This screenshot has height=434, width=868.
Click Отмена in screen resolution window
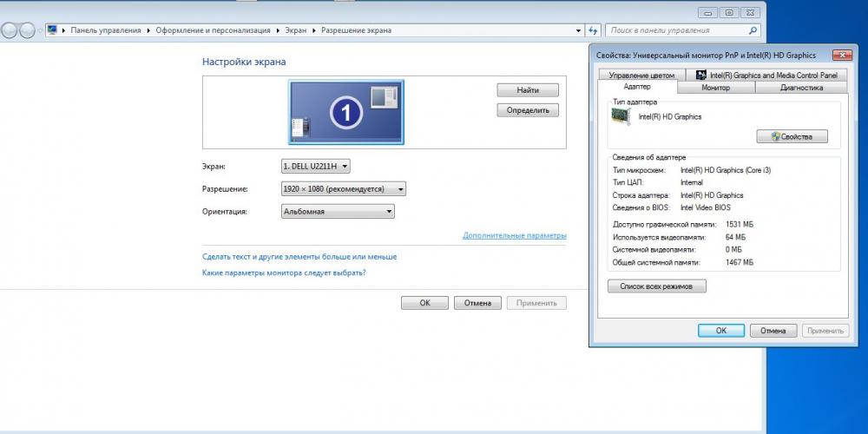pos(477,303)
